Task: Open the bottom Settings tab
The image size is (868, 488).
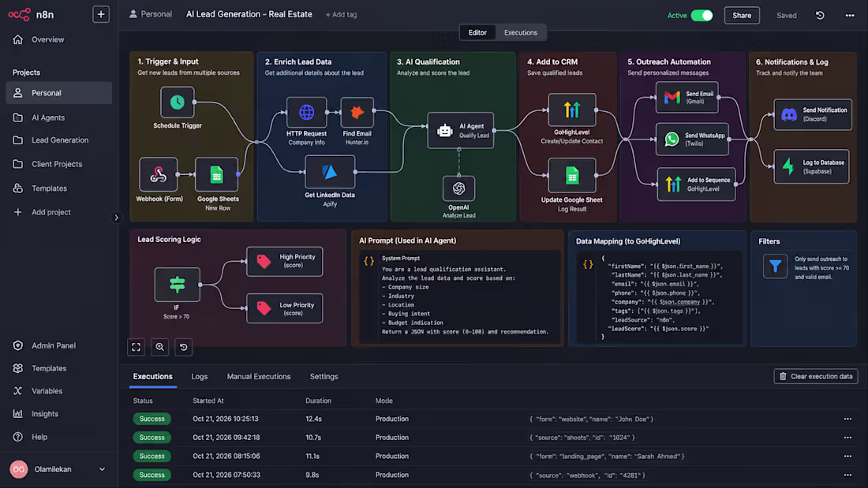Action: coord(324,377)
